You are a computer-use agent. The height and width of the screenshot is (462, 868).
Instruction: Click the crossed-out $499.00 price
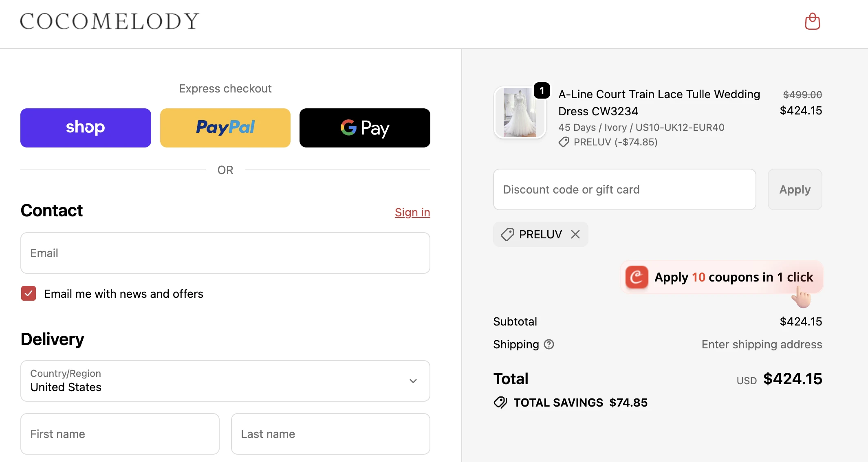(x=802, y=95)
